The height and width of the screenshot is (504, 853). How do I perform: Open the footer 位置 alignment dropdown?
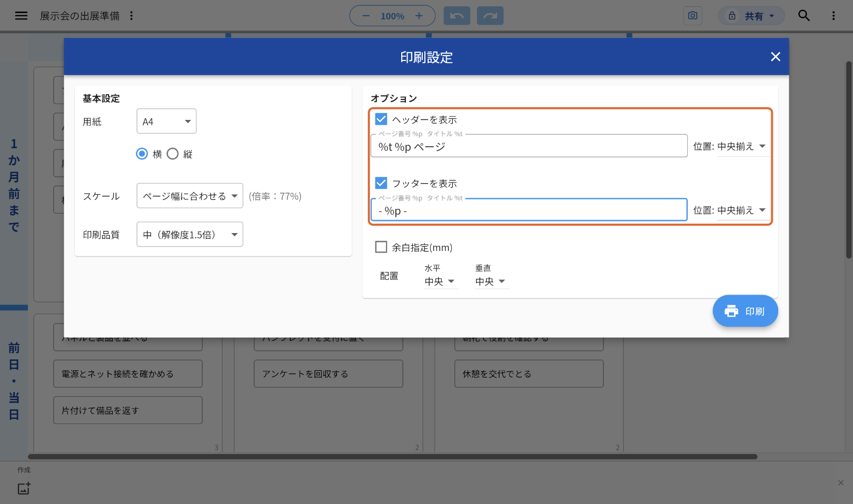click(743, 210)
